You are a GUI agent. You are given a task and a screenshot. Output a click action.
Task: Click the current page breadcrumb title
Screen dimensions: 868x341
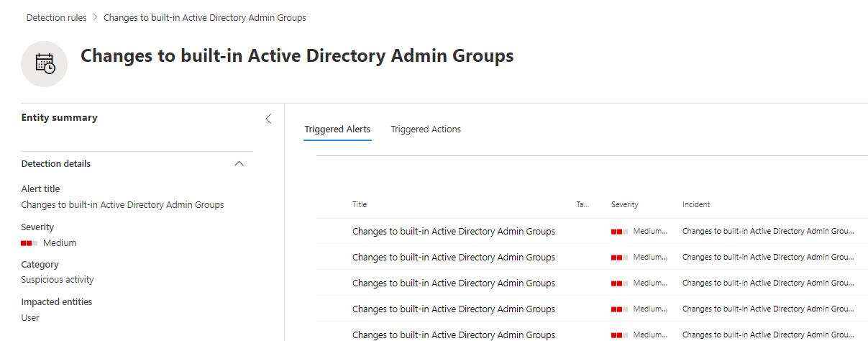(x=204, y=17)
